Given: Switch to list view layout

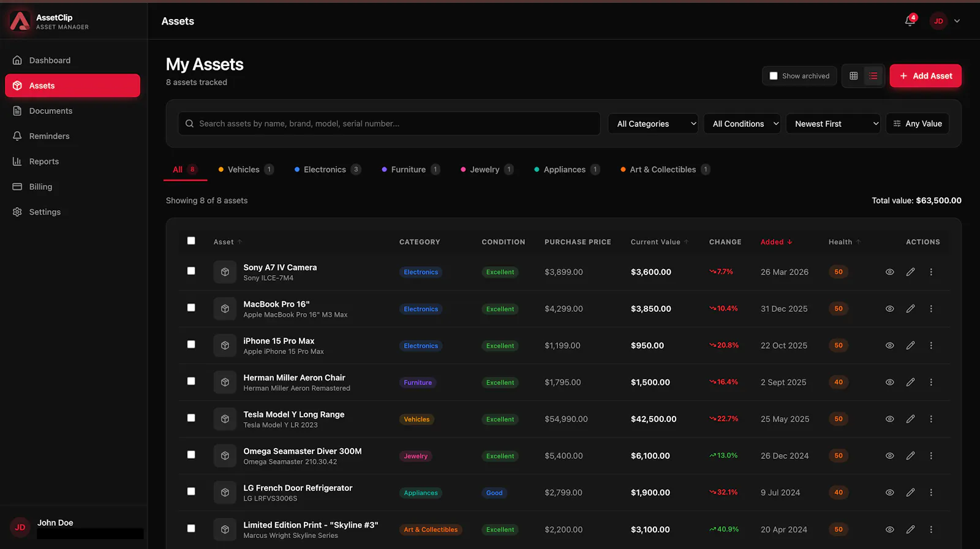Looking at the screenshot, I should coord(873,76).
